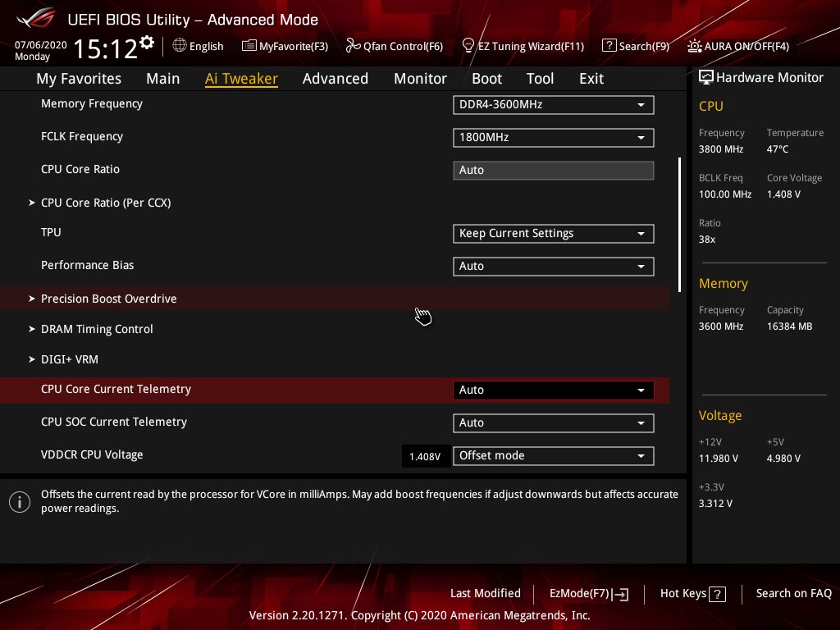This screenshot has height=630, width=840.
Task: Switch to Main tab
Action: [x=163, y=79]
